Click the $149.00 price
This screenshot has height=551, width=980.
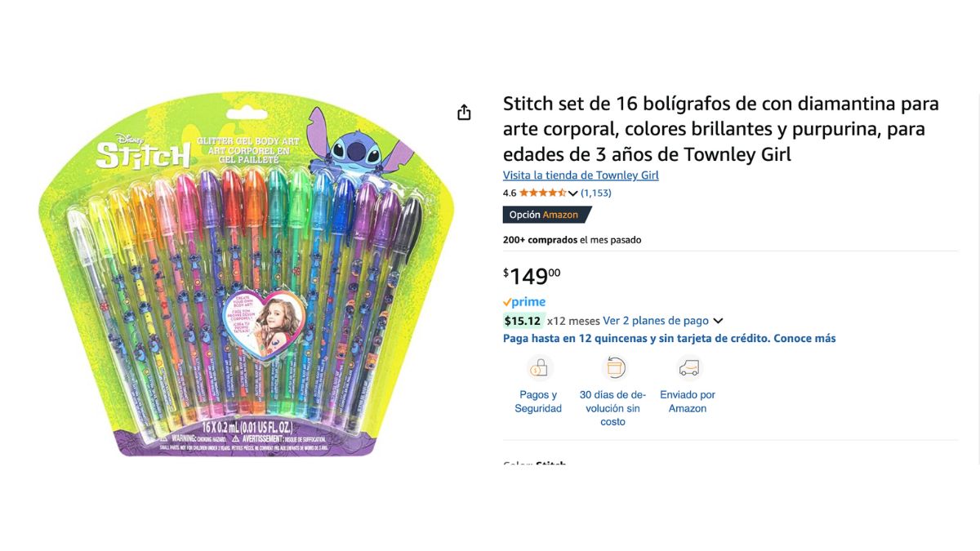click(x=532, y=276)
